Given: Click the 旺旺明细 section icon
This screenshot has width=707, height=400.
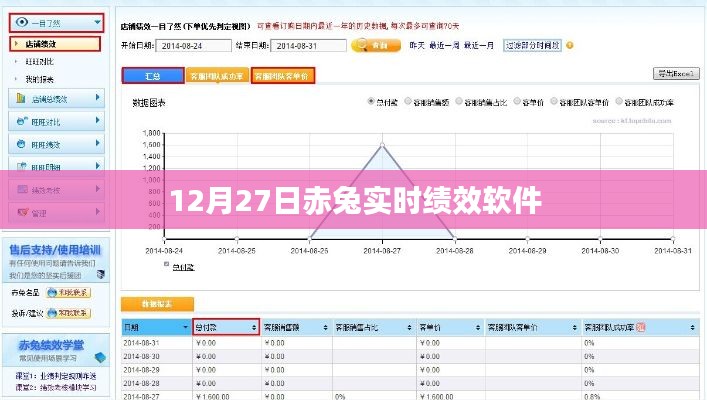Looking at the screenshot, I should (21, 166).
